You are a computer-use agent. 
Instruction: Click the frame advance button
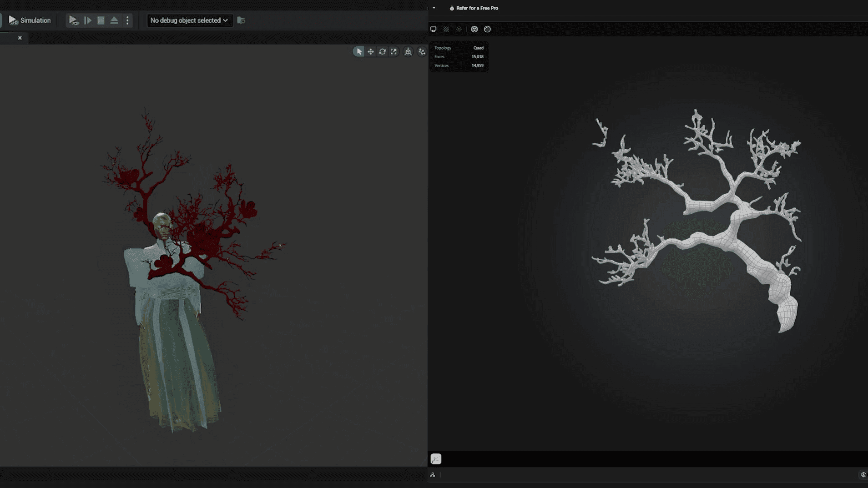coord(88,20)
